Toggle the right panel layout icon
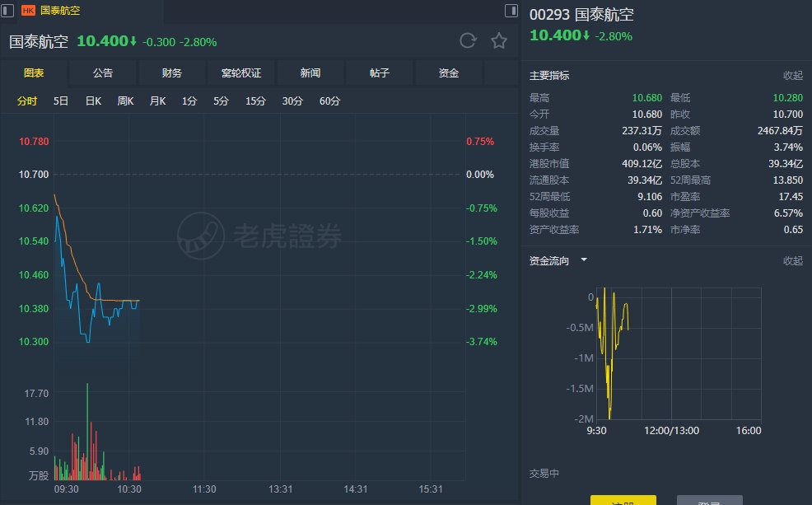The image size is (812, 505). (511, 11)
